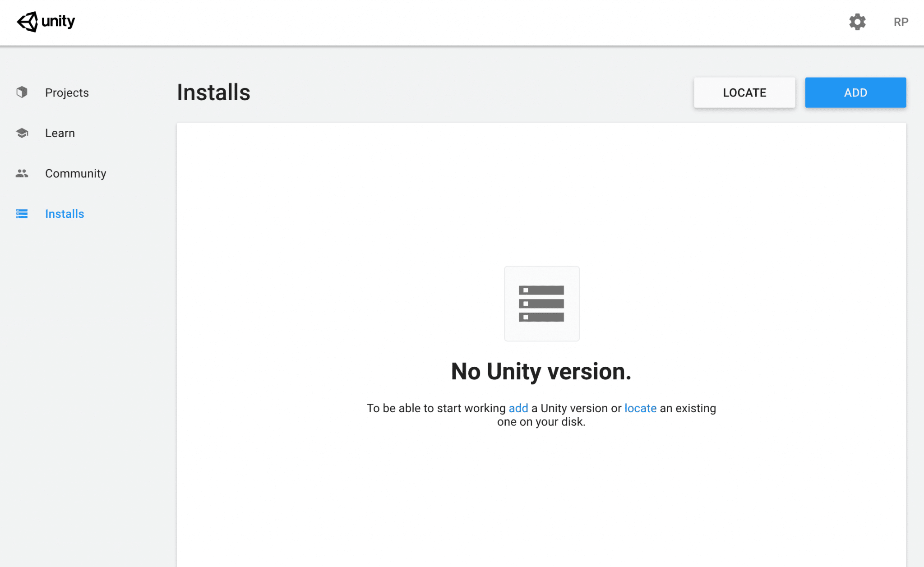Image resolution: width=924 pixels, height=567 pixels.
Task: Click the list/installs empty state icon
Action: click(541, 304)
